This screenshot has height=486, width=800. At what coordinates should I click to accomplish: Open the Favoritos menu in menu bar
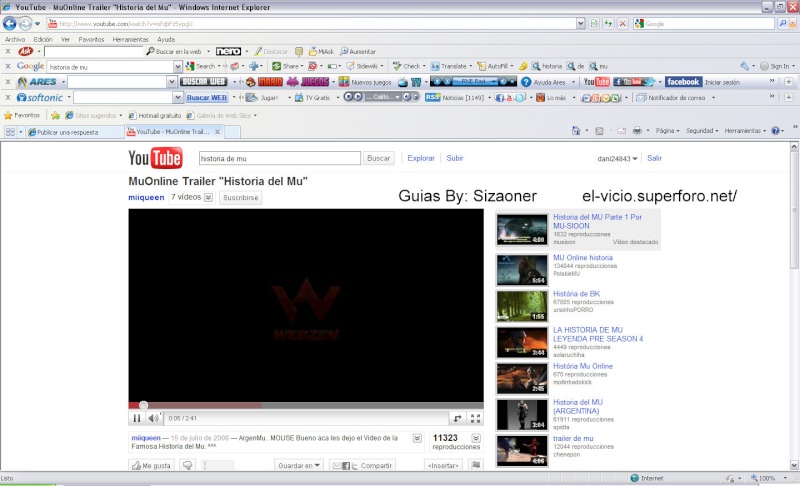click(x=91, y=39)
